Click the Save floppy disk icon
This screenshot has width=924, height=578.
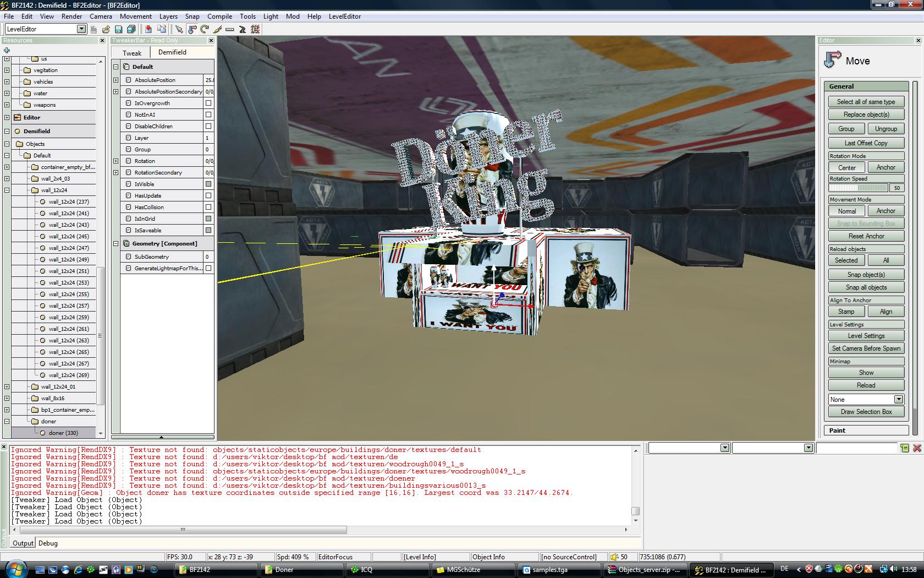coord(118,29)
